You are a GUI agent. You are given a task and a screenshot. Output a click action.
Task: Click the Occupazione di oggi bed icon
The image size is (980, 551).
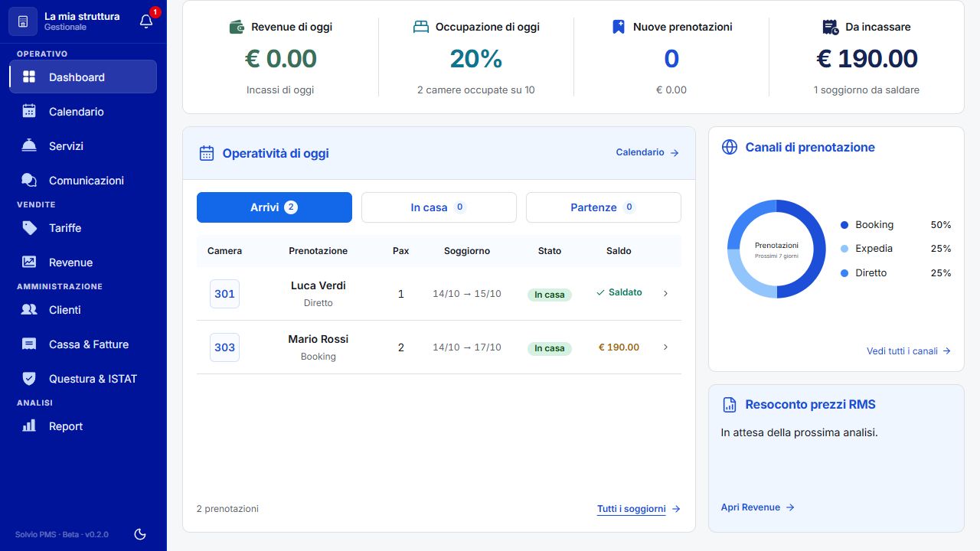421,27
